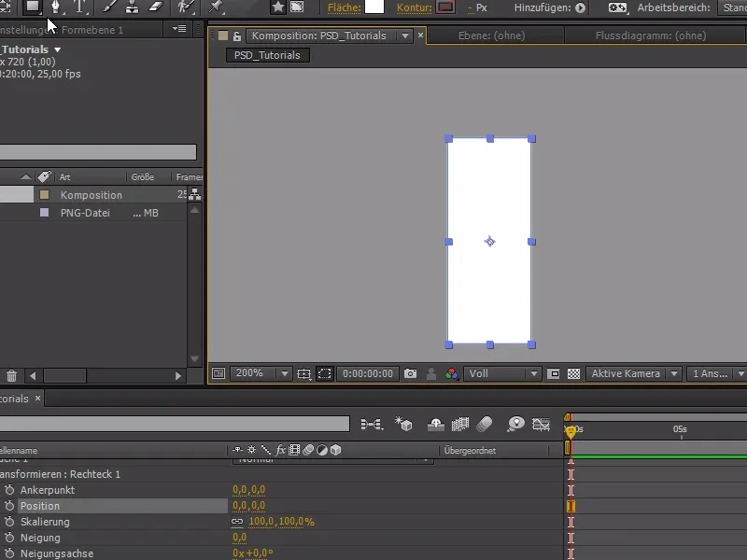Toggle the Skalierung constrain proportions link

click(237, 522)
